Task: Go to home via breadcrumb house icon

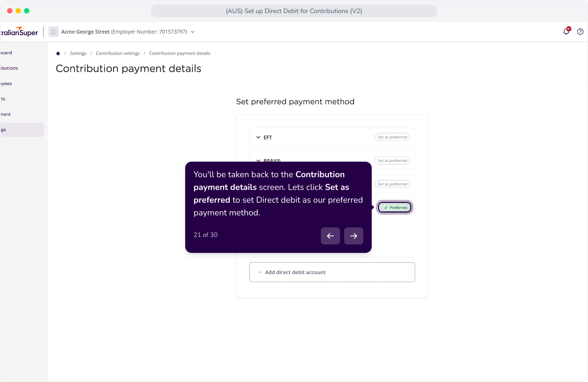Action: pyautogui.click(x=58, y=53)
